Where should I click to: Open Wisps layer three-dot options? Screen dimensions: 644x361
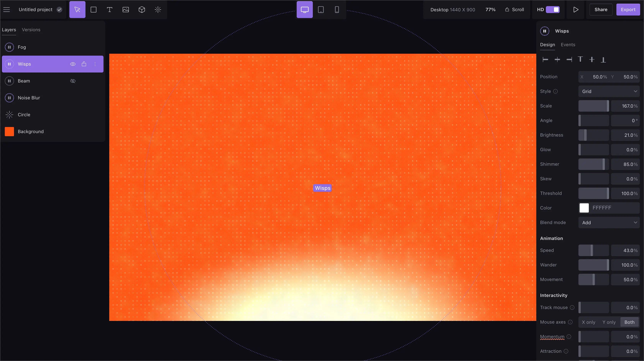[x=95, y=64]
